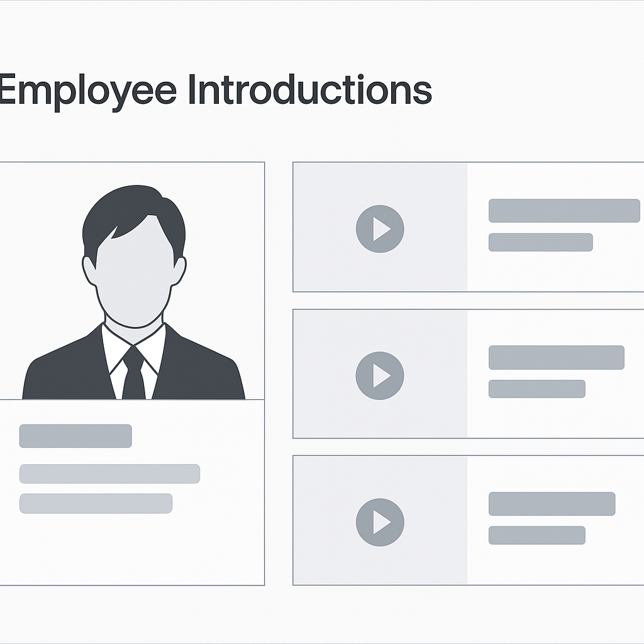Click the middle video's subtitle placeholder
This screenshot has height=644, width=644.
click(536, 389)
